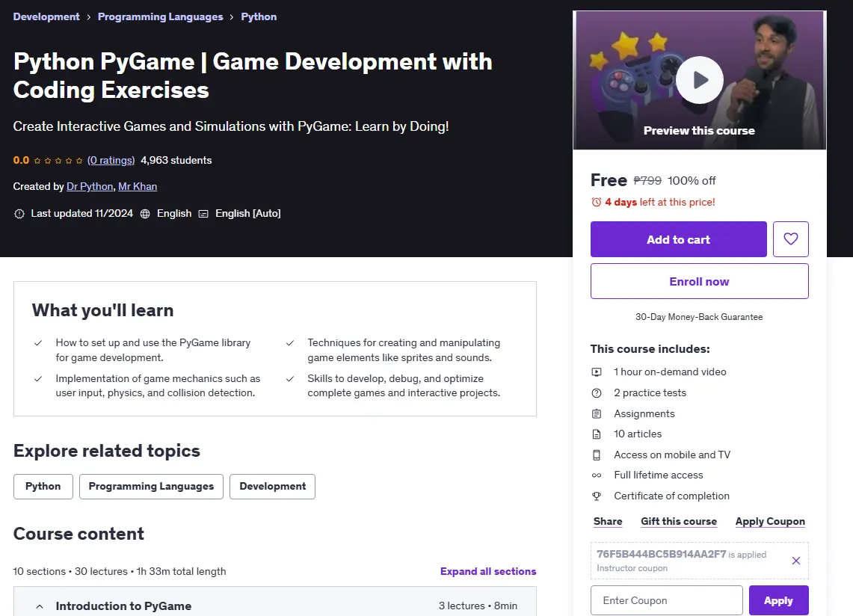The width and height of the screenshot is (853, 616).
Task: Expand all sections of course content
Action: [x=488, y=571]
